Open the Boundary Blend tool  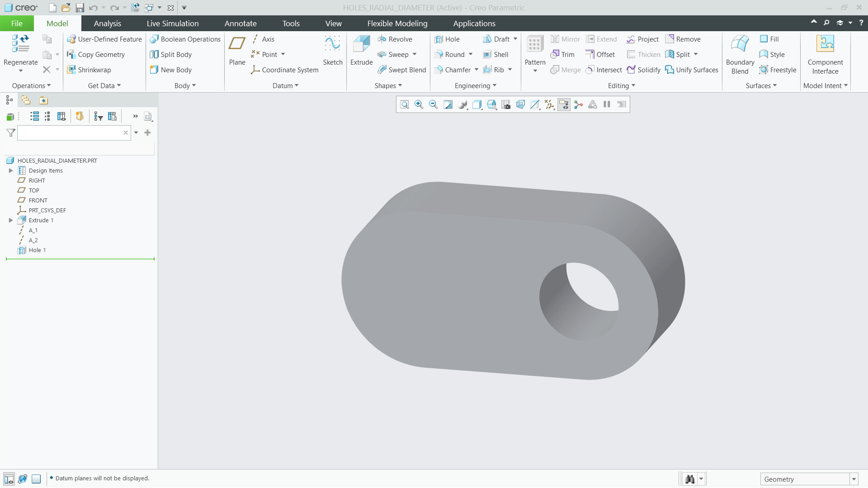point(740,54)
